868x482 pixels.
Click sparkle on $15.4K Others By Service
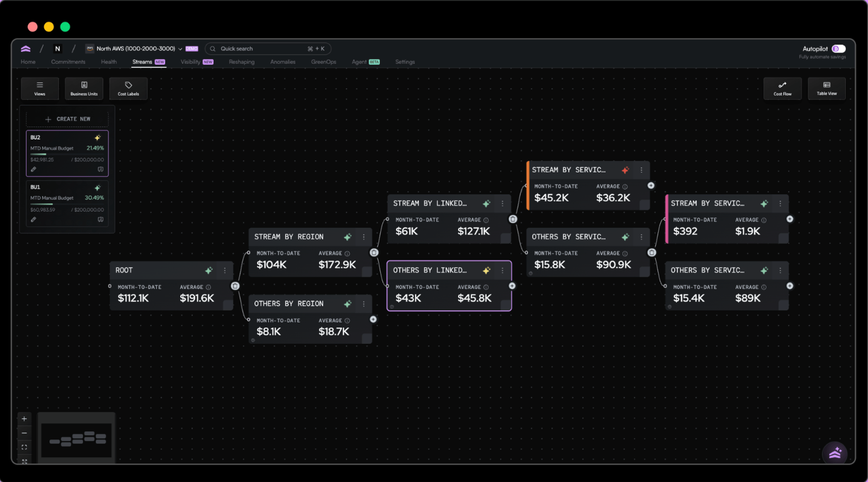764,270
